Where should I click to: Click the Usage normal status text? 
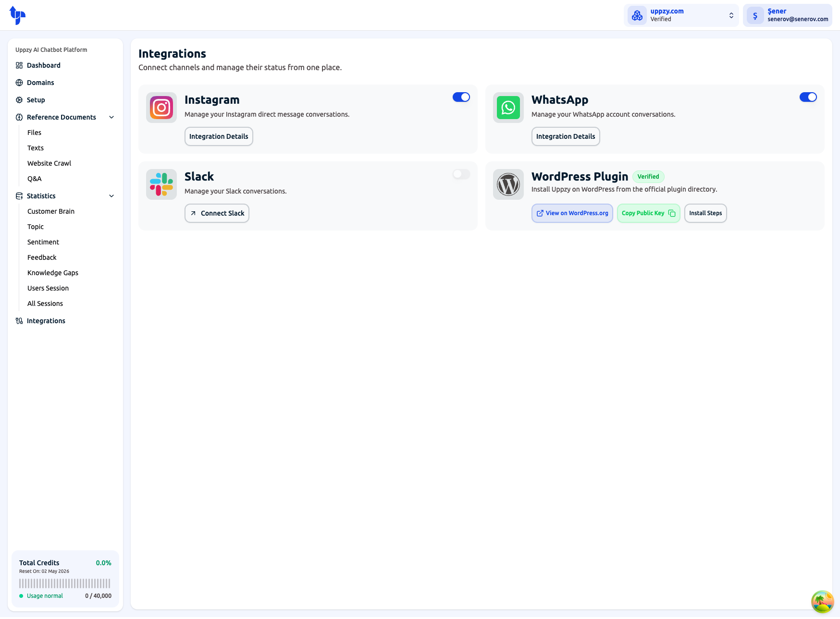[x=45, y=596]
